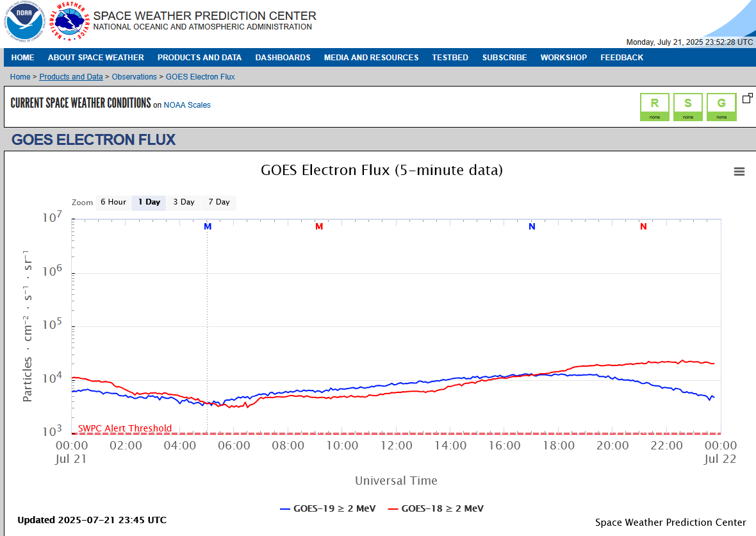Viewport: 756px width, 536px height.
Task: Open the HOME menu item
Action: [22, 58]
